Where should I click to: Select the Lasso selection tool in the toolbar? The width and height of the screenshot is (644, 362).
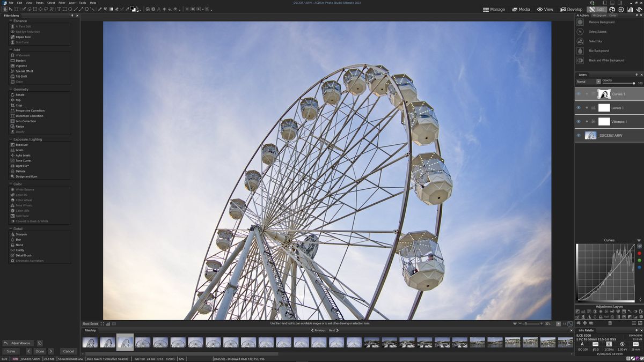[45, 9]
